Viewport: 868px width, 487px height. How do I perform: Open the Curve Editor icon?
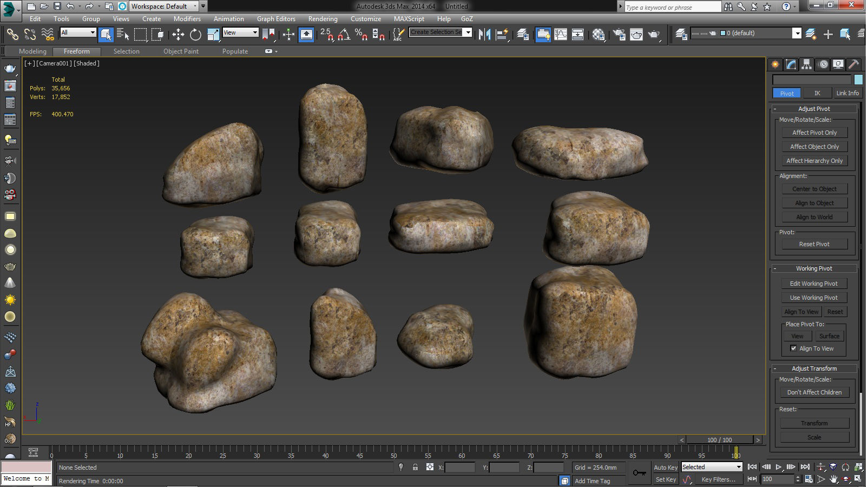click(x=561, y=34)
